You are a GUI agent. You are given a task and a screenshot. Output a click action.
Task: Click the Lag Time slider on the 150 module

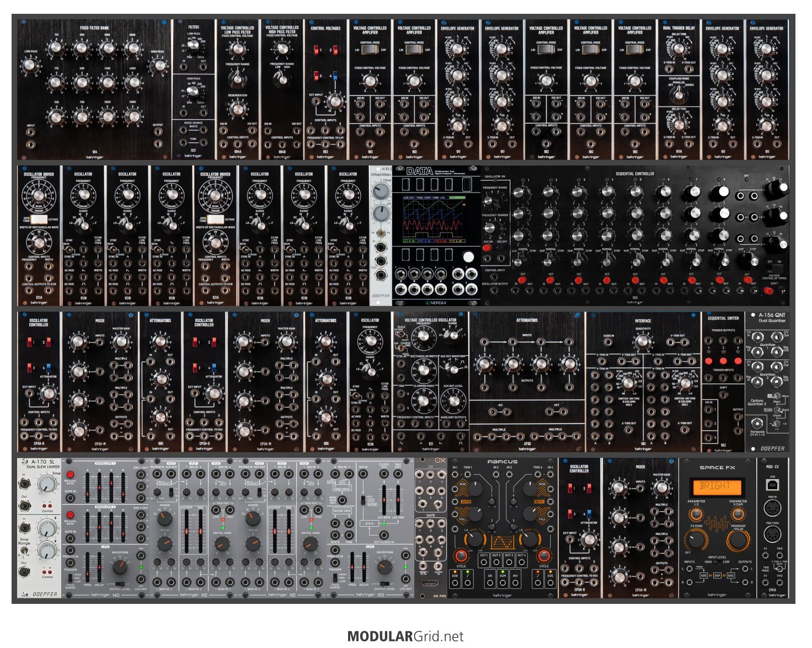click(398, 500)
